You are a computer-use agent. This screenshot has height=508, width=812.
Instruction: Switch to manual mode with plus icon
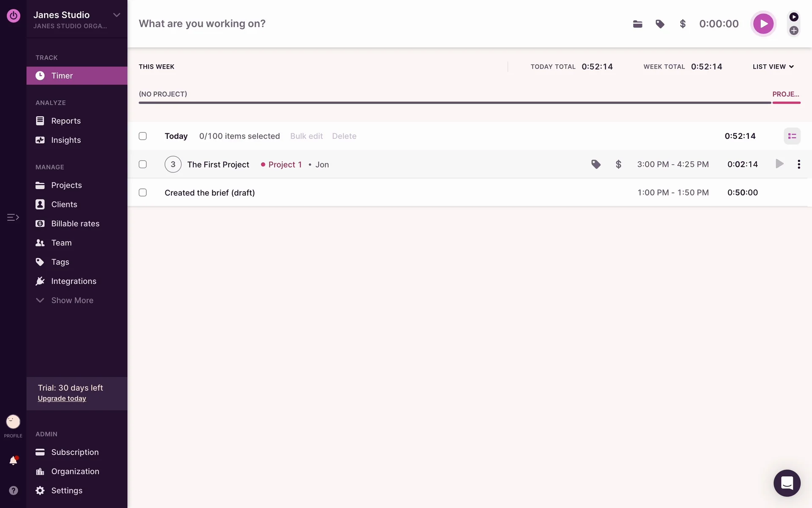[x=794, y=30]
